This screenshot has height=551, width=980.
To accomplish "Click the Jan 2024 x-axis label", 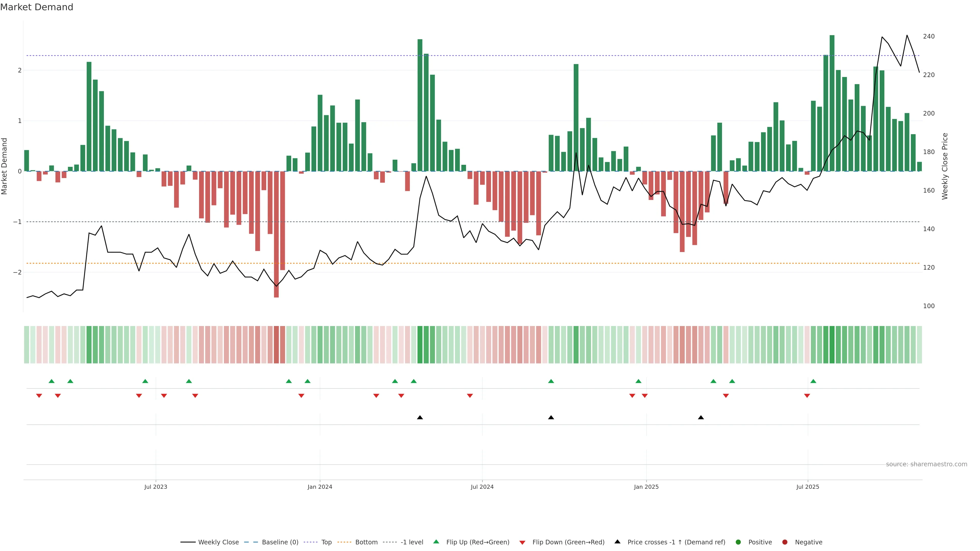I will pyautogui.click(x=320, y=487).
